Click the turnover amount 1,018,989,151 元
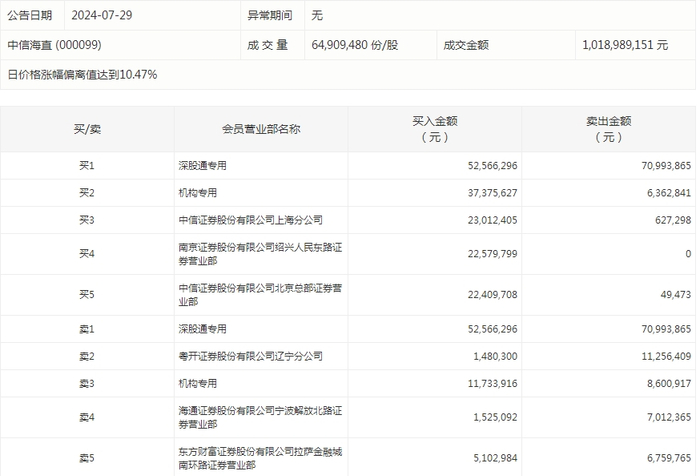The image size is (700, 476). click(625, 45)
